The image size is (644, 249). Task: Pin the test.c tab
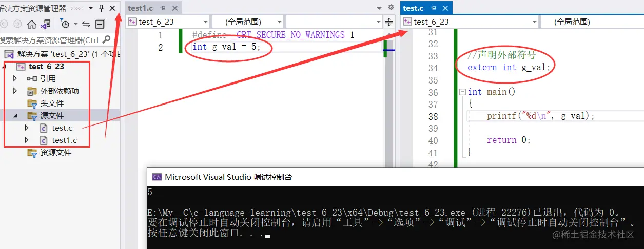point(433,8)
